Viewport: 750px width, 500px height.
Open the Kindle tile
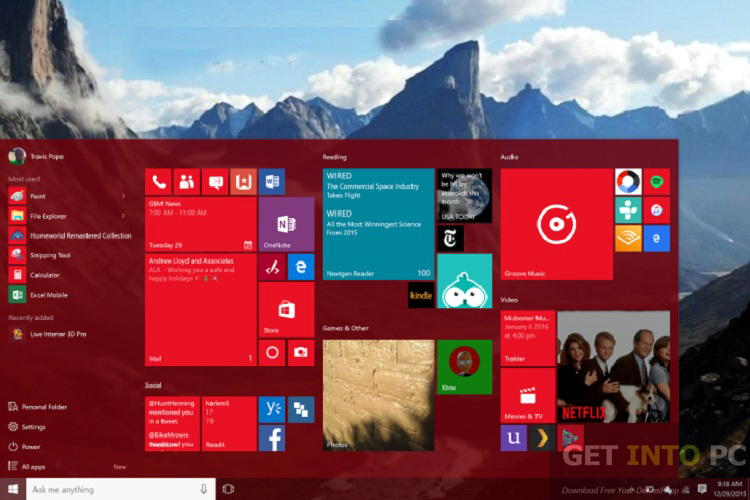click(421, 295)
